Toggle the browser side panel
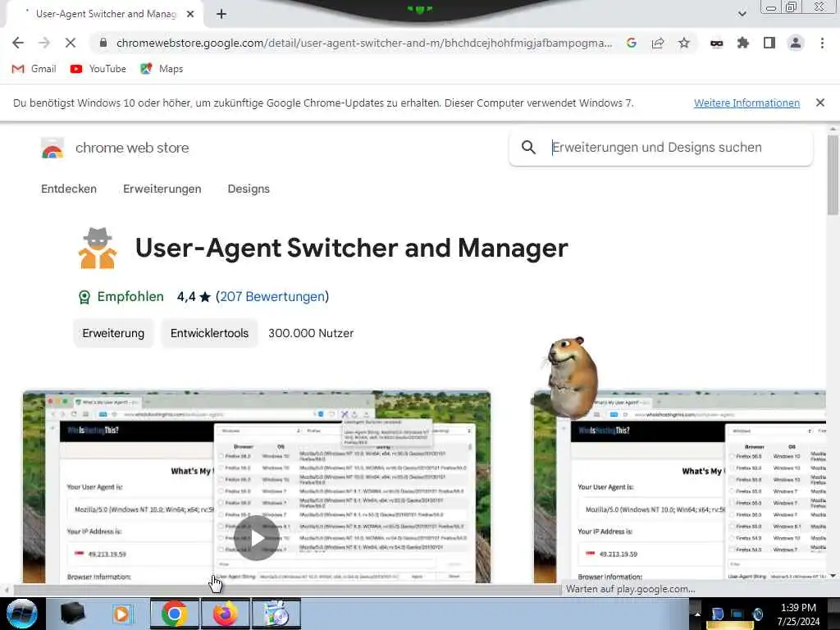The width and height of the screenshot is (840, 630). click(x=769, y=43)
